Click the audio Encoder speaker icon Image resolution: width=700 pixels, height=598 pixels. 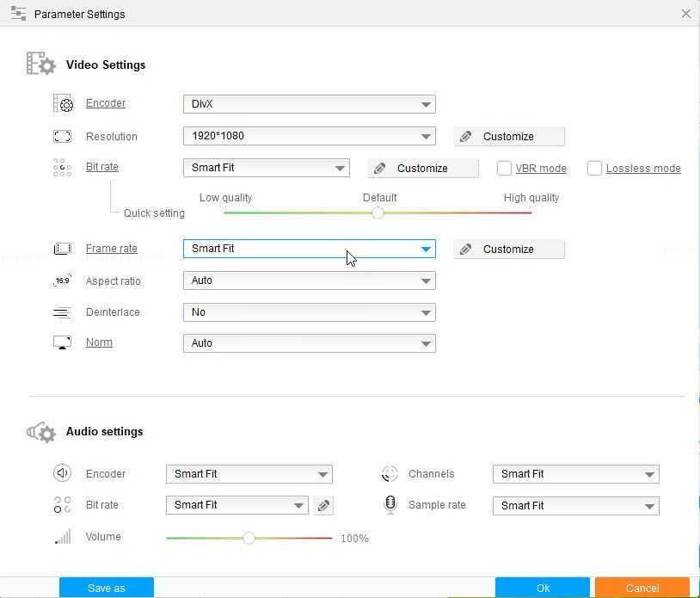click(62, 473)
